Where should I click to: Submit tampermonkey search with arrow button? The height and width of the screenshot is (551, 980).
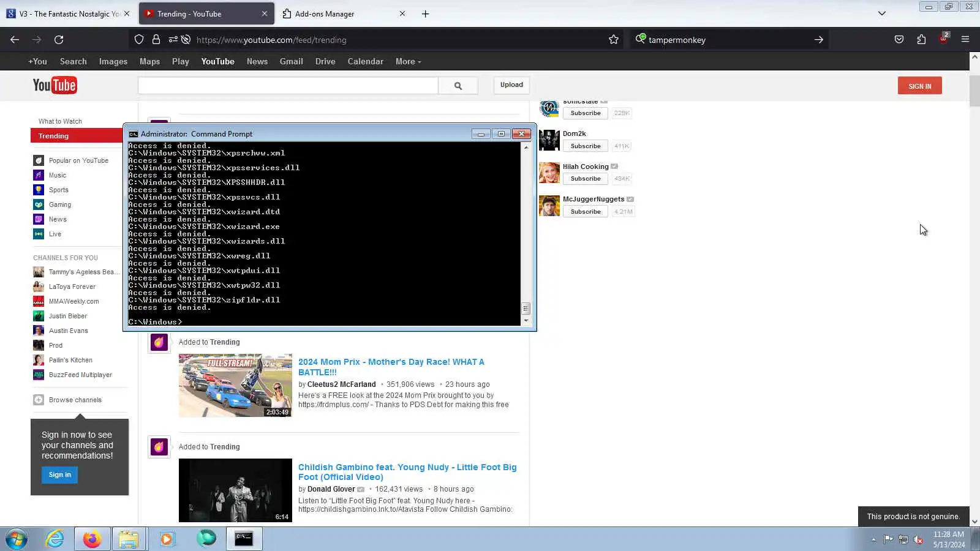(x=818, y=40)
